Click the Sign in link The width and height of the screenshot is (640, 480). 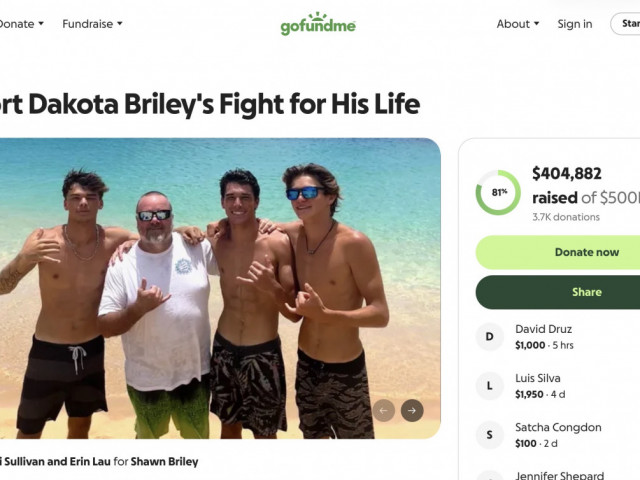coord(574,24)
